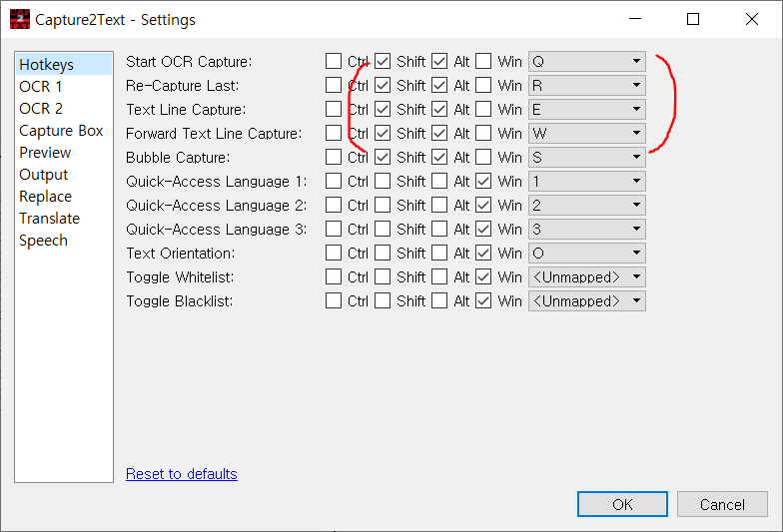Uncheck Shift for Bubble Capture

(383, 157)
